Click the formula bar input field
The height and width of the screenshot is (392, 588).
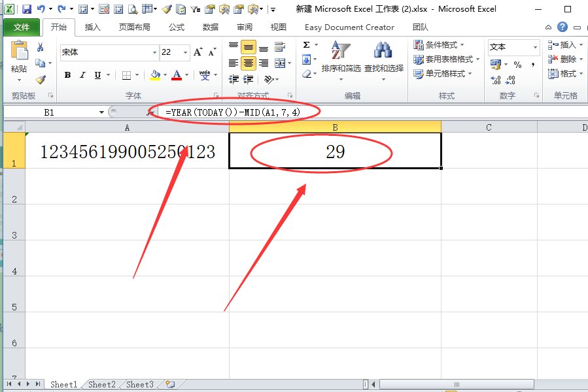tap(366, 112)
